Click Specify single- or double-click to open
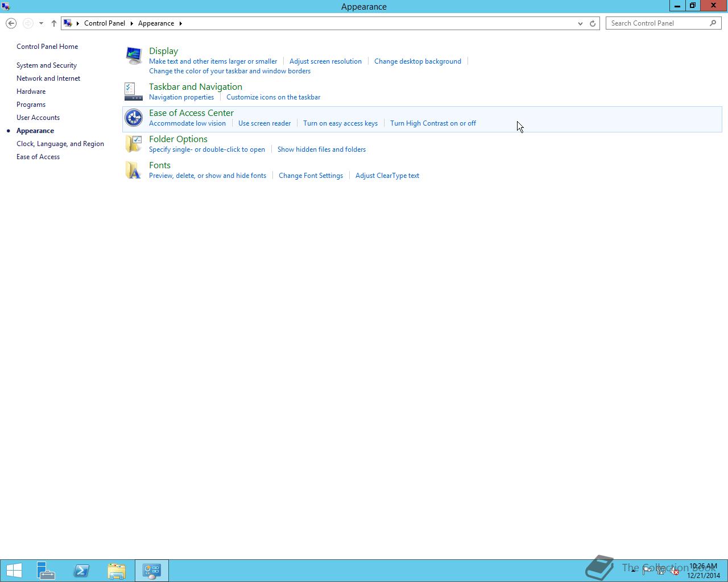 pyautogui.click(x=207, y=149)
